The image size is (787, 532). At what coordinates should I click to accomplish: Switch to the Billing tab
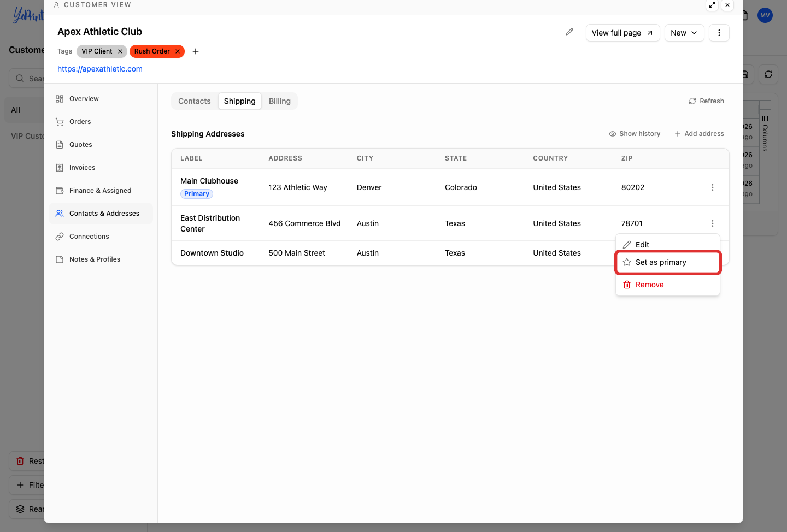280,101
